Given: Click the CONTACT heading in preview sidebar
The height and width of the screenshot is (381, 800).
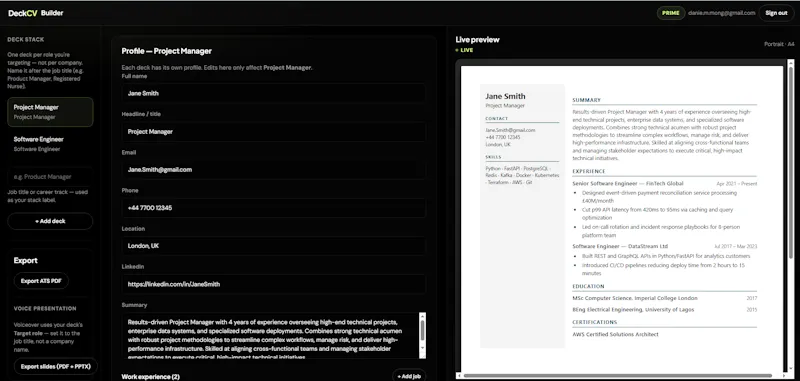Looking at the screenshot, I should [x=496, y=118].
